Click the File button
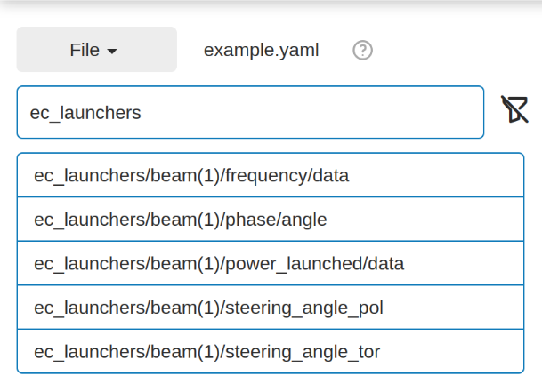The image size is (542, 392). (x=97, y=50)
